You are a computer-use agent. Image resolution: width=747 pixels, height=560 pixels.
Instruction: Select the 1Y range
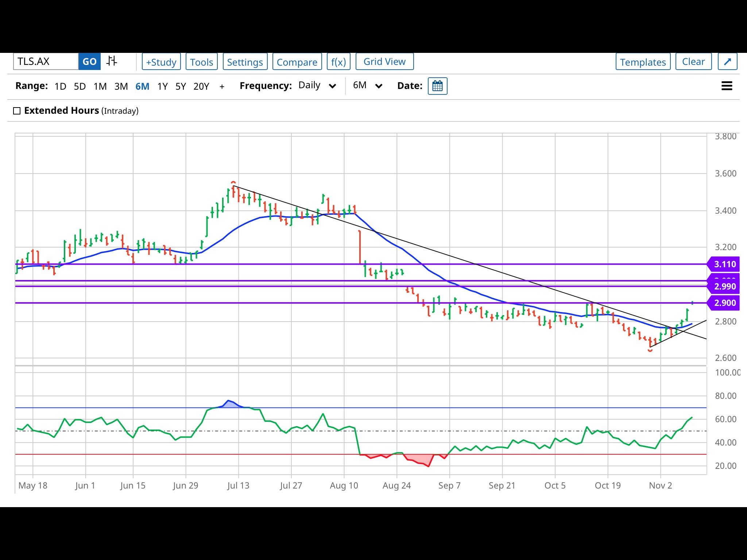[x=162, y=86]
